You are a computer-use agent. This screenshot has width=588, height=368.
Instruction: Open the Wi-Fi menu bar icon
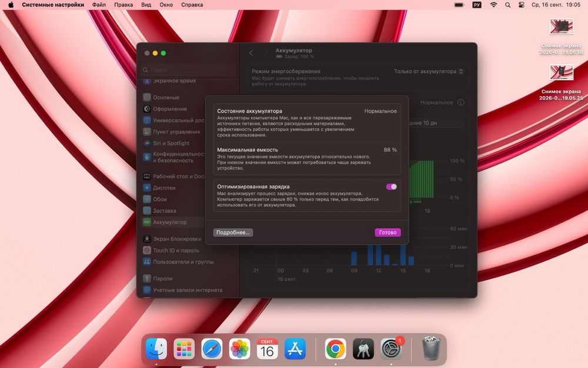coord(493,5)
